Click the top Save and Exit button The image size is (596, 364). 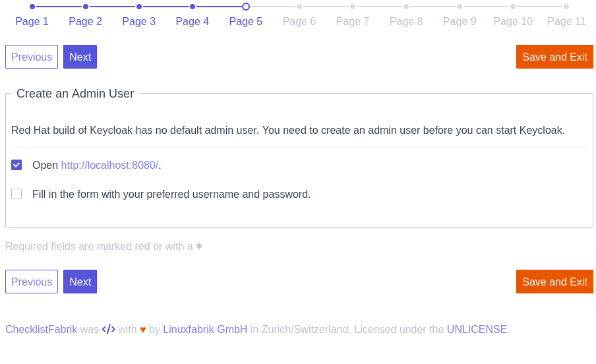tap(554, 57)
